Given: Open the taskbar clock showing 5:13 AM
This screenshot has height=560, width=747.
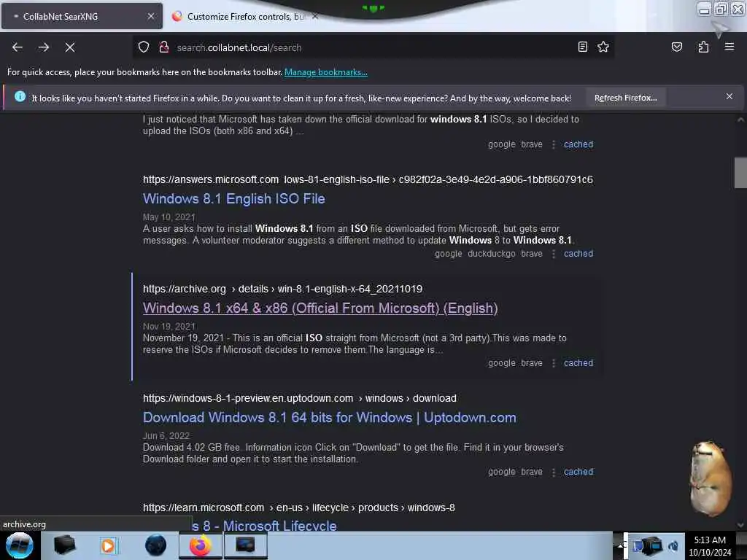Looking at the screenshot, I should [710, 545].
